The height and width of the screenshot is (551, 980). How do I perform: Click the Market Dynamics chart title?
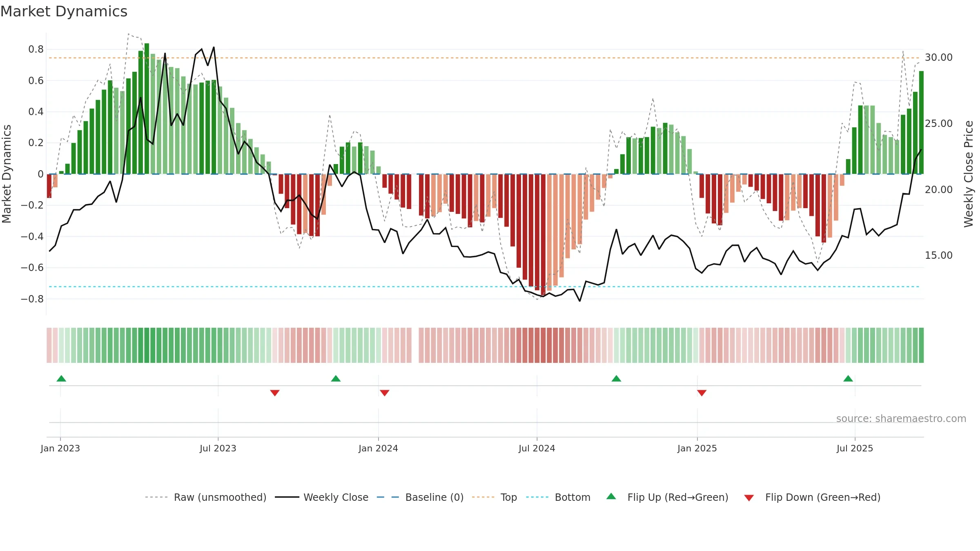coord(64,11)
